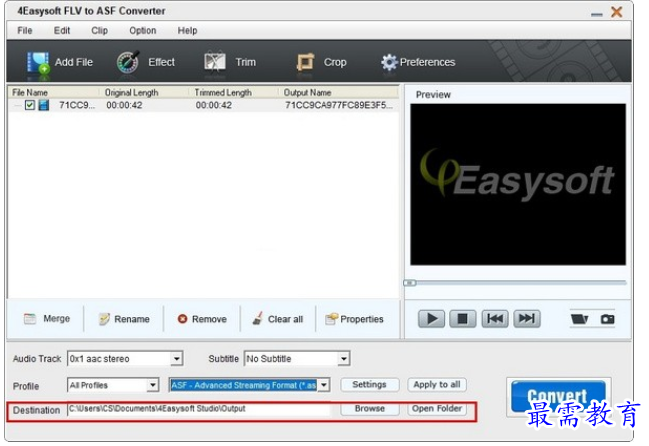This screenshot has width=649, height=446.
Task: Click the Settings button
Action: point(370,385)
